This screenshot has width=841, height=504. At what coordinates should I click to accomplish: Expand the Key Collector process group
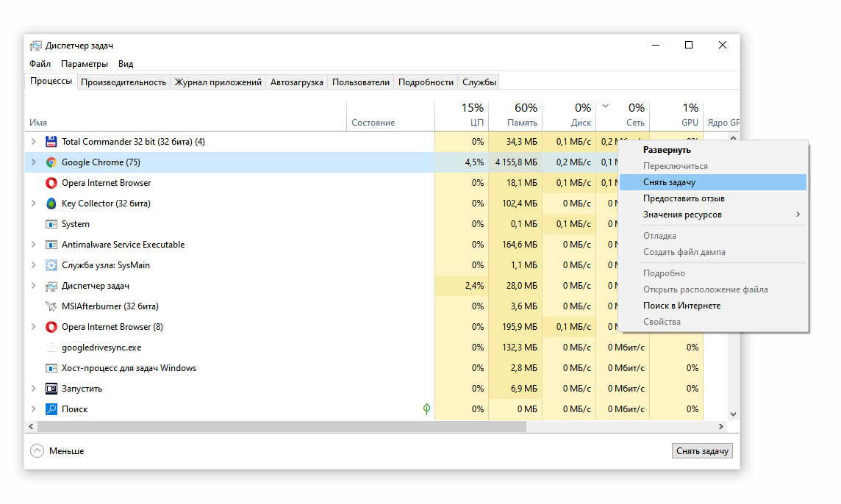[33, 204]
